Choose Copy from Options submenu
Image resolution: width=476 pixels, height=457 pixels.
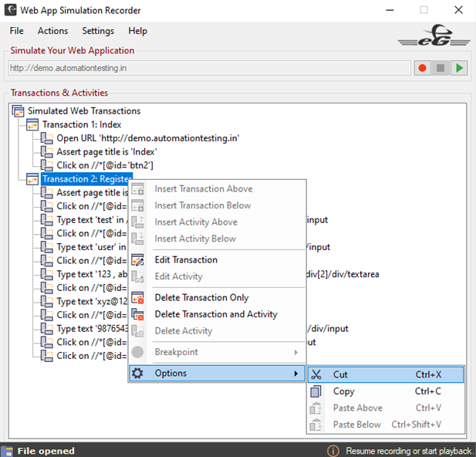(386, 391)
